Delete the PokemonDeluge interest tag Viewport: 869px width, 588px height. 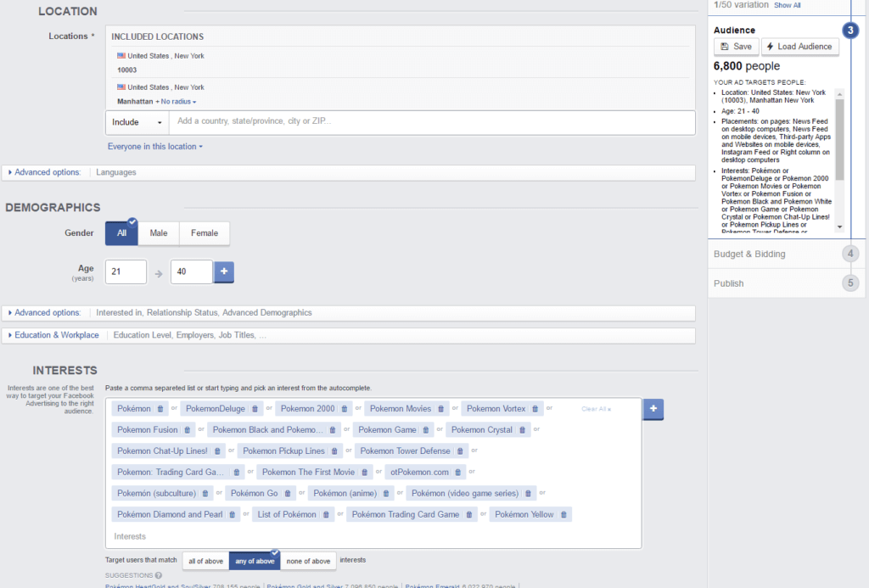click(x=255, y=409)
